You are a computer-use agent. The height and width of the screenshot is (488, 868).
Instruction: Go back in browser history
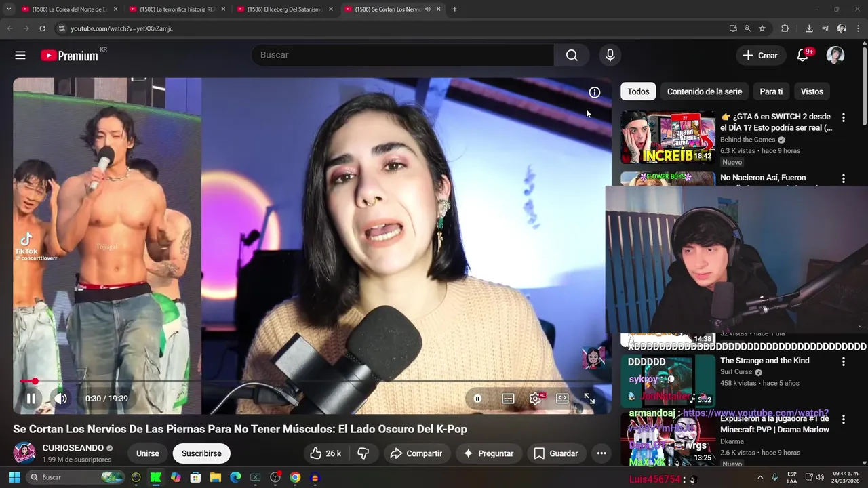(9, 28)
